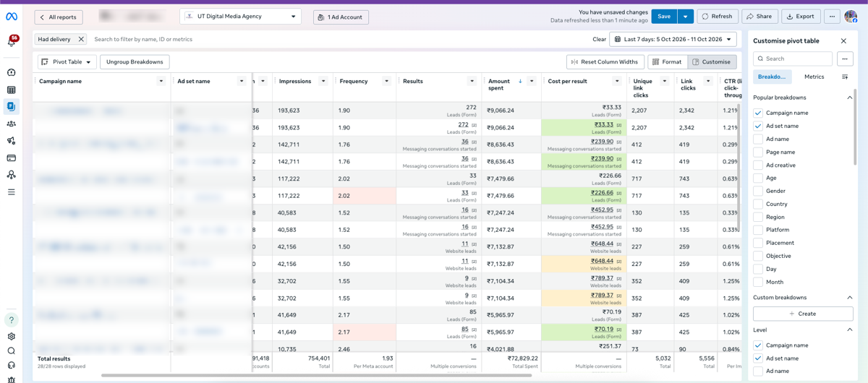Check the Day breakdown
Image resolution: width=868 pixels, height=383 pixels.
click(x=757, y=269)
